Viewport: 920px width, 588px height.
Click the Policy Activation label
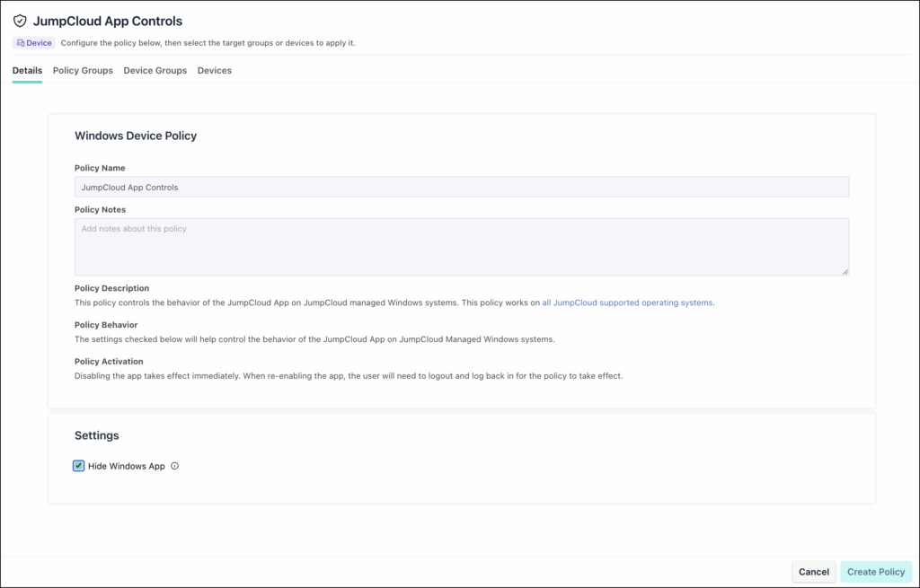point(109,361)
